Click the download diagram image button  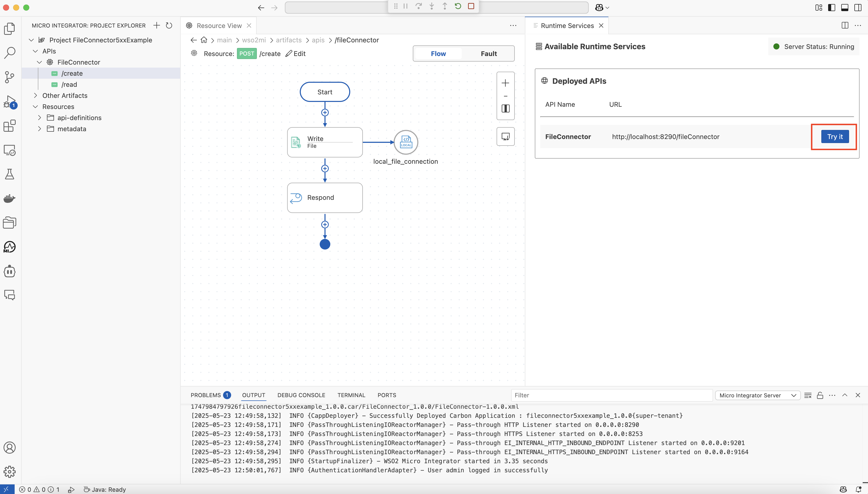(505, 136)
